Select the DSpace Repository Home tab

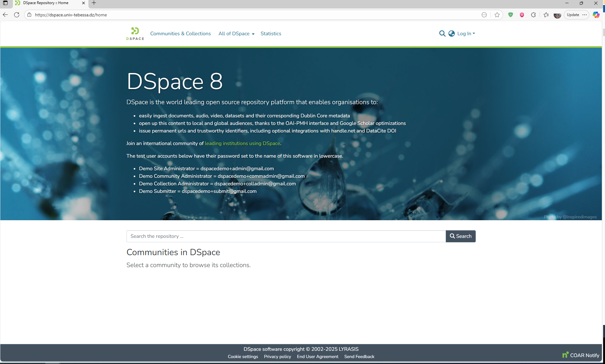[46, 3]
